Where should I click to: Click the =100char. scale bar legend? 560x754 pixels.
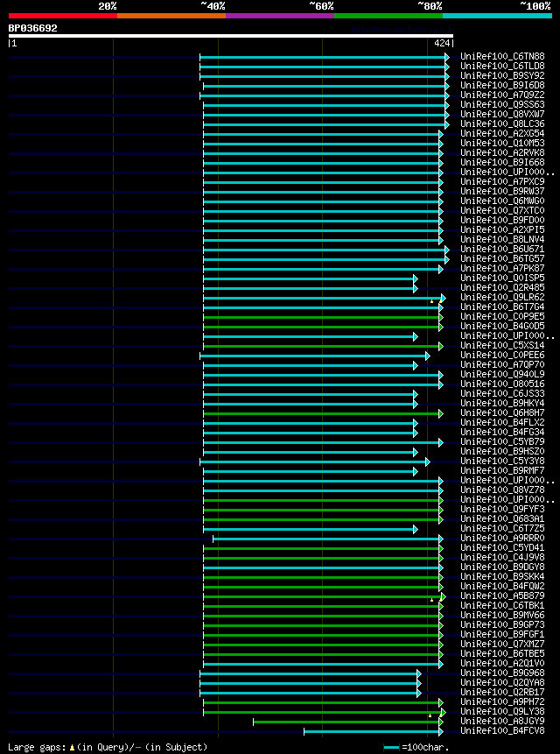416,747
